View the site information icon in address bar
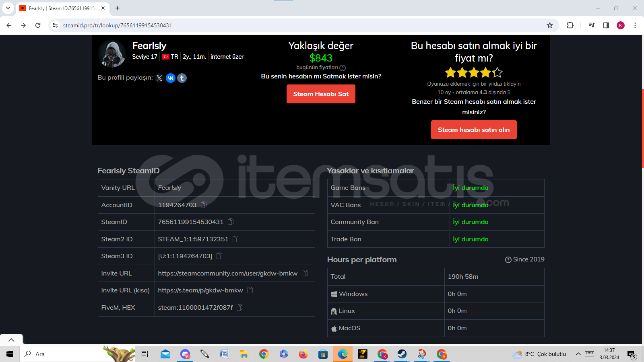The width and height of the screenshot is (644, 362). pos(55,25)
